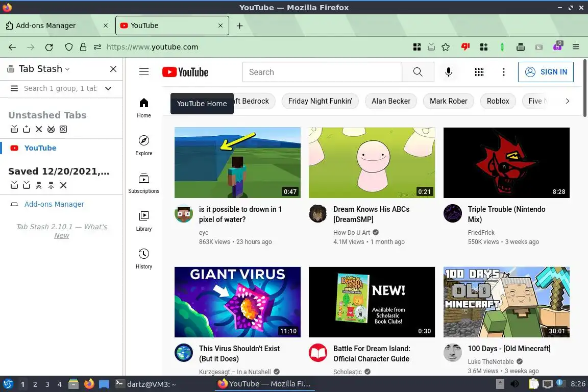Viewport: 588px width, 392px height.
Task: Close the Tab Stash sidebar
Action: click(113, 69)
